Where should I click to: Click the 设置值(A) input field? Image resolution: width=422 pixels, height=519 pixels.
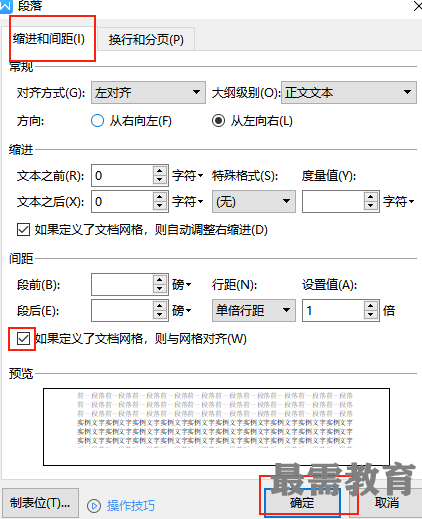pyautogui.click(x=333, y=310)
